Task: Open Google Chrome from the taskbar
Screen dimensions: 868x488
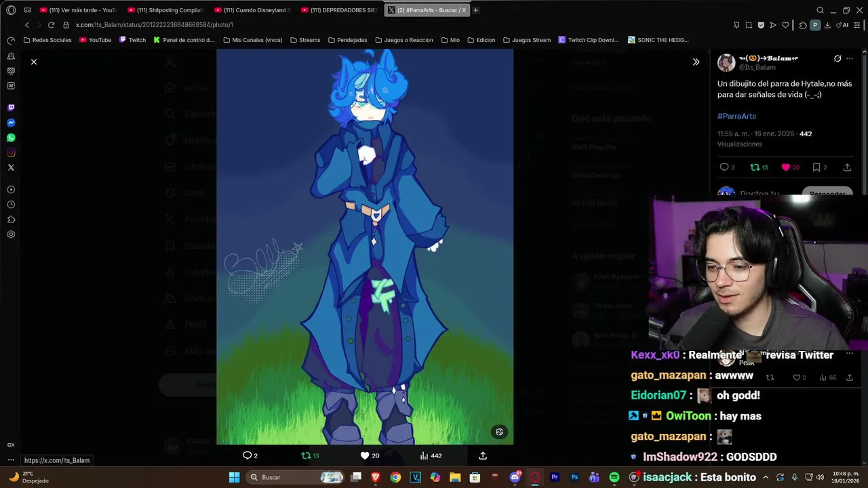Action: tap(395, 477)
